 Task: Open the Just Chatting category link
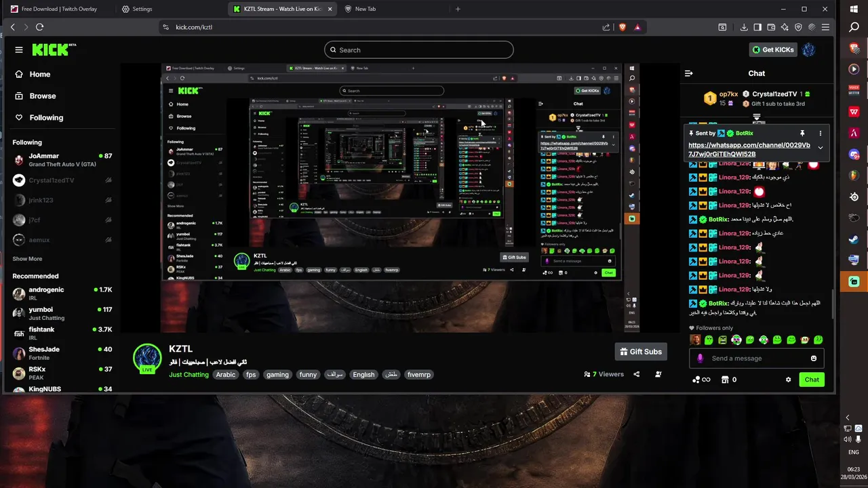pos(189,374)
